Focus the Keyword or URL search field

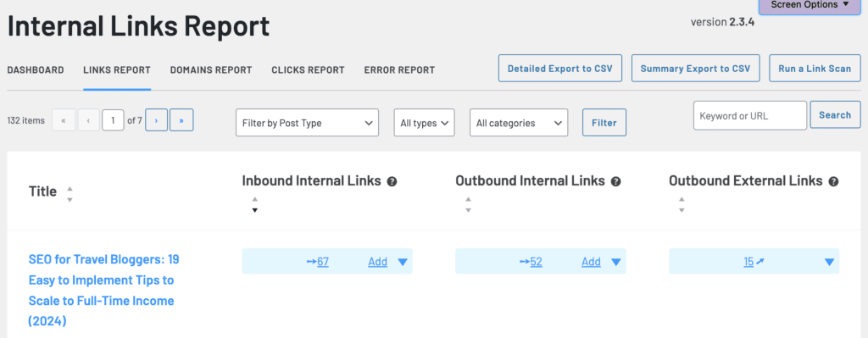[750, 115]
